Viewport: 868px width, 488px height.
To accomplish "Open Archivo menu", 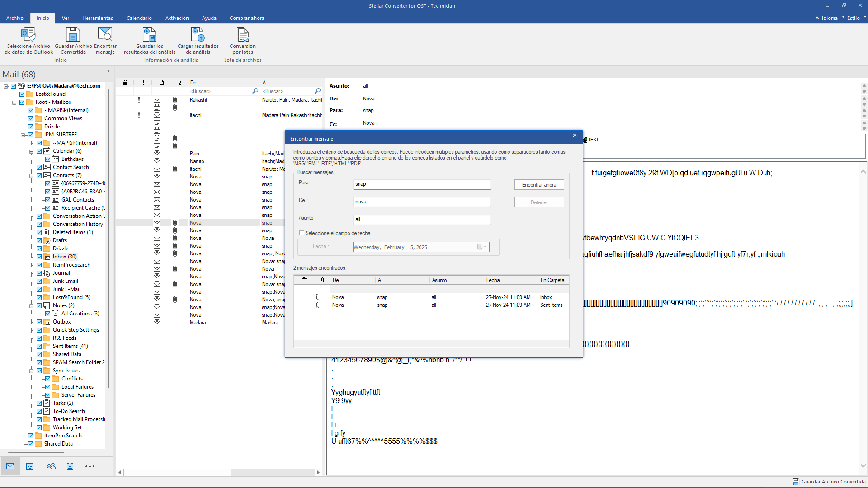I will coord(15,18).
